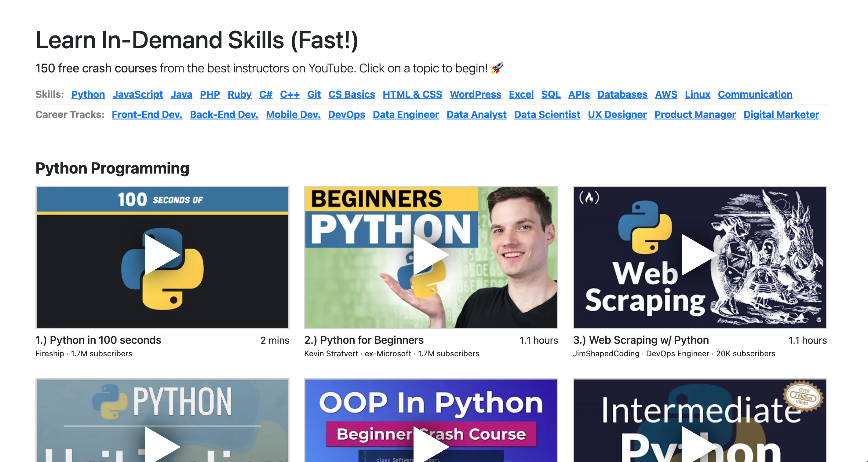
Task: Play the gray PYTHON video in bottom row
Action: (x=162, y=420)
